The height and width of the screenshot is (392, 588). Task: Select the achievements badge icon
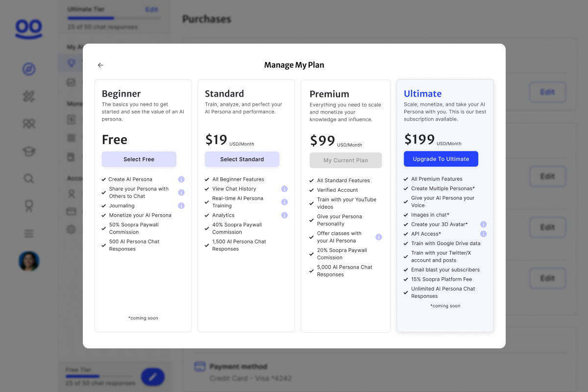(29, 206)
